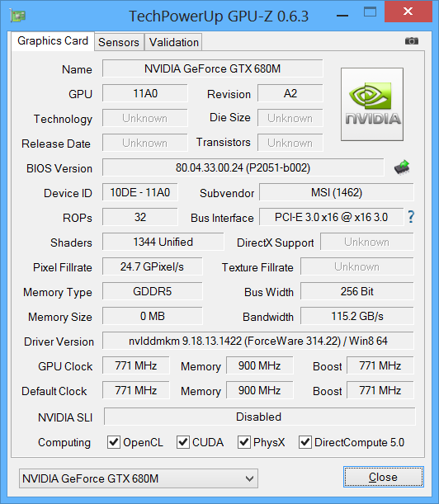Click the GPU-Z app icon in title bar
The height and width of the screenshot is (504, 439).
18,16
